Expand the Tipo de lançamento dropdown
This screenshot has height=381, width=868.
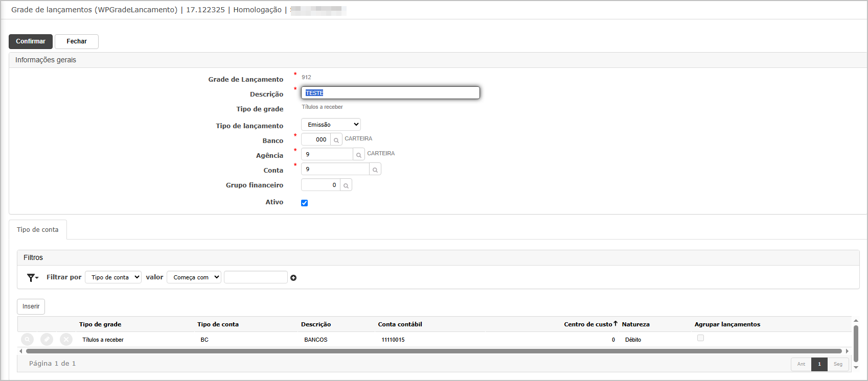pos(331,125)
